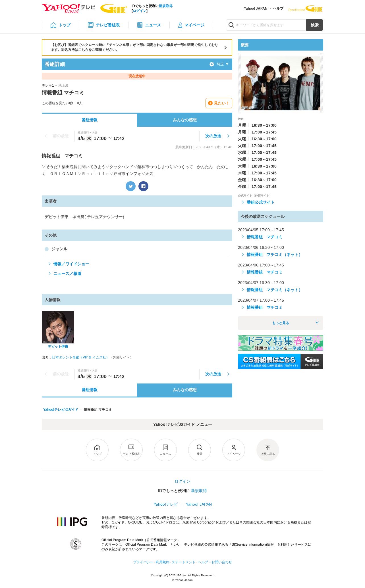Click the CS番組表はこちら banner
Image resolution: width=365 pixels, height=588 pixels.
[280, 361]
